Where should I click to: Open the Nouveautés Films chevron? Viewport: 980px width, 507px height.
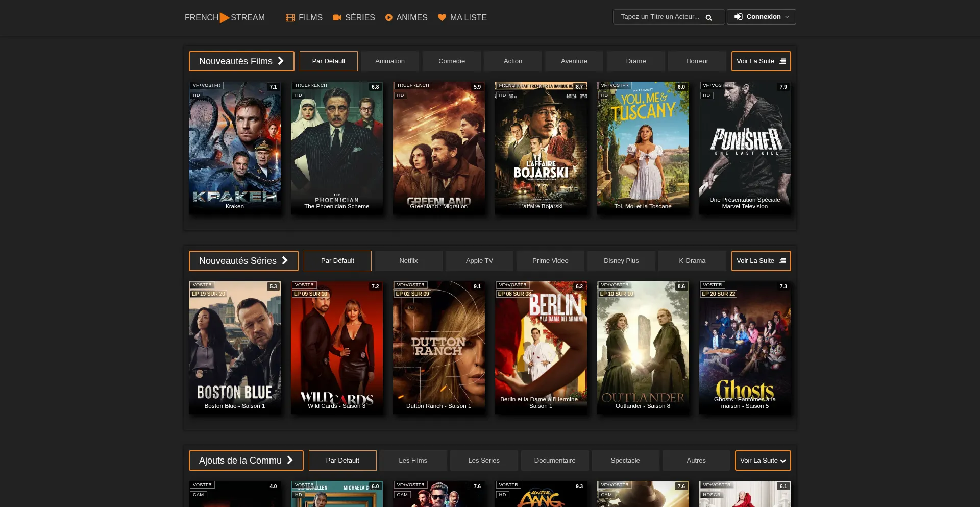(x=281, y=61)
